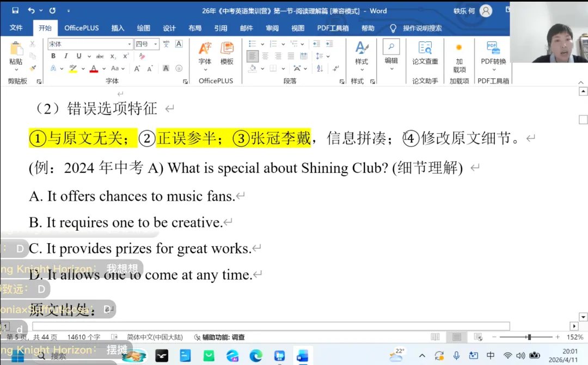Viewport: 588px width, 365px height.
Task: Open the 样式 styles gallery
Action: [x=362, y=57]
